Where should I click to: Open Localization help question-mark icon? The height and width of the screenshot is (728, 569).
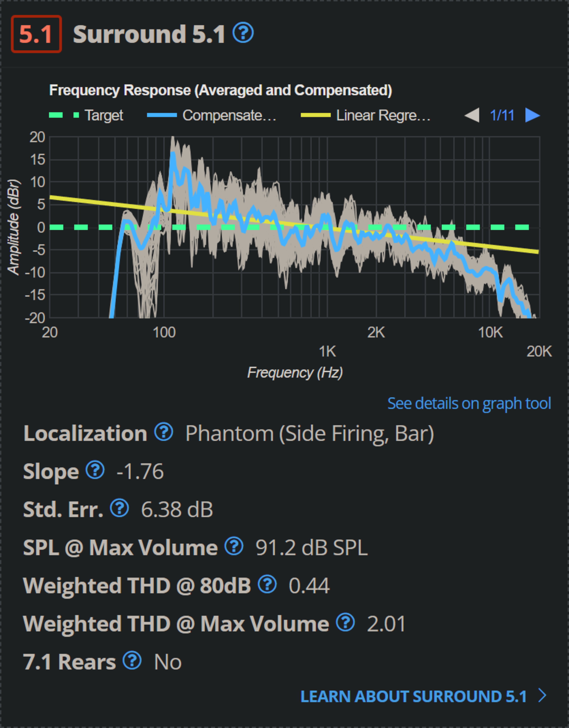coord(163,432)
